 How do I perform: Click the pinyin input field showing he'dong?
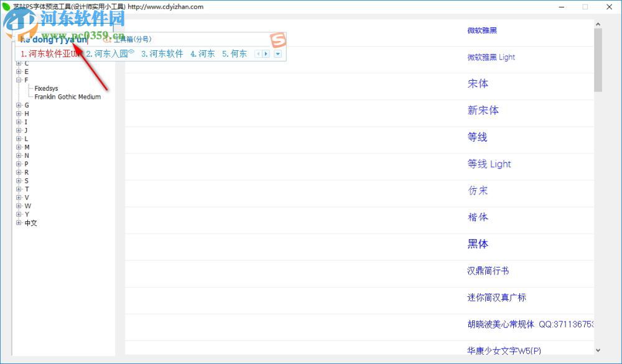pos(56,39)
